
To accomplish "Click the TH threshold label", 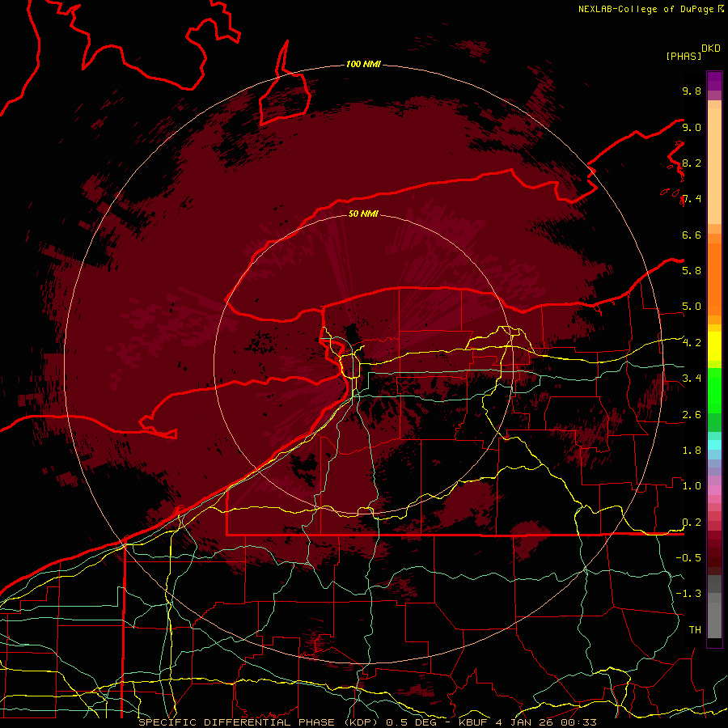I will (x=695, y=630).
